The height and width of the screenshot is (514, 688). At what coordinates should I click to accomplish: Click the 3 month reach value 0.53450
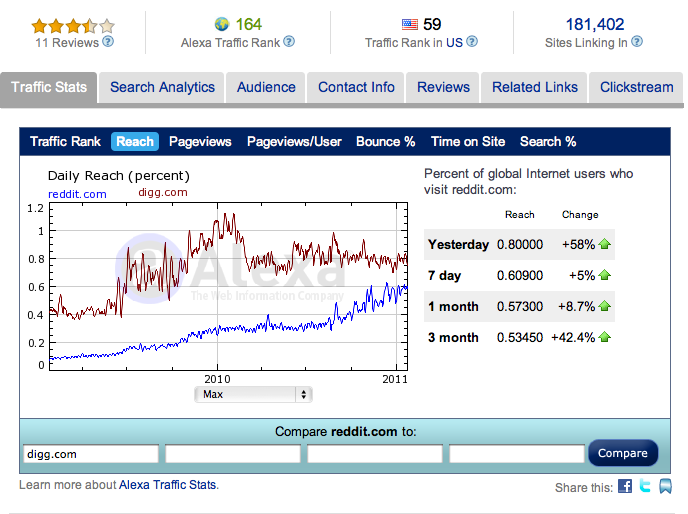point(520,338)
